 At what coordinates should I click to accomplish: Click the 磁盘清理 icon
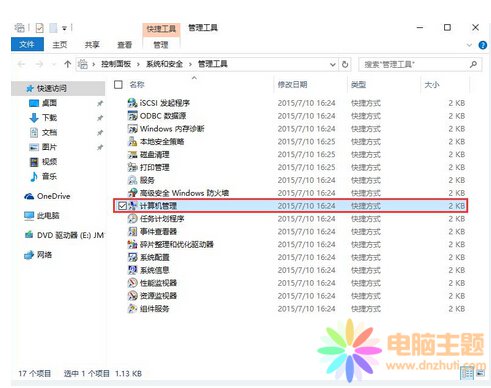tap(132, 154)
